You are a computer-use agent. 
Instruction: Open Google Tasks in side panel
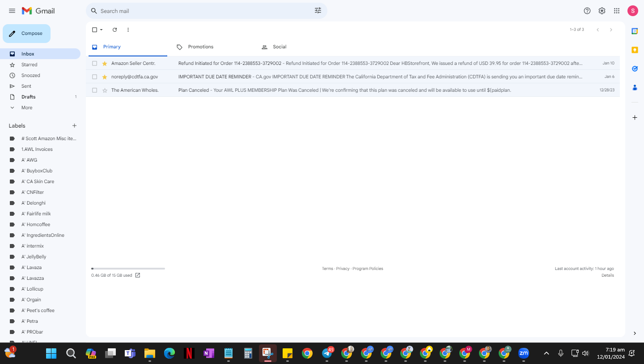click(x=635, y=69)
